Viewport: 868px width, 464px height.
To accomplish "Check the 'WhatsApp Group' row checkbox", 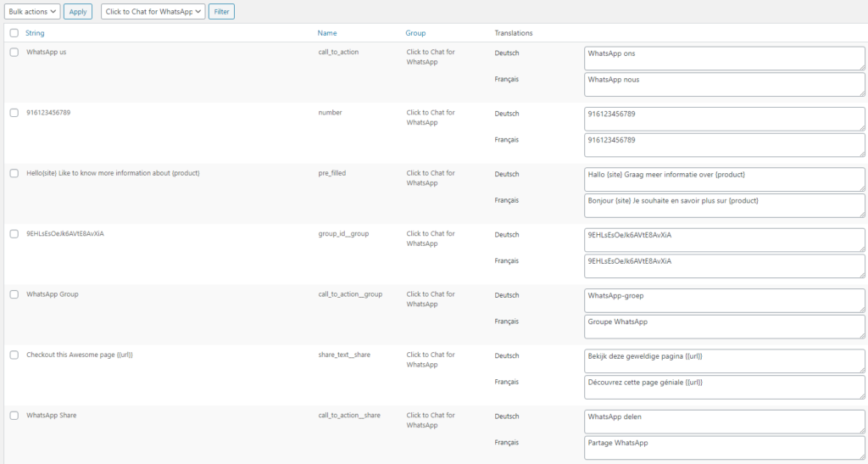I will click(14, 294).
